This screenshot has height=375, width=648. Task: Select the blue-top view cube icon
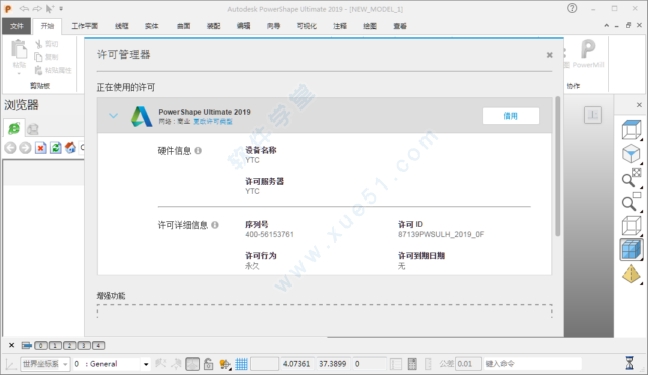pyautogui.click(x=631, y=154)
